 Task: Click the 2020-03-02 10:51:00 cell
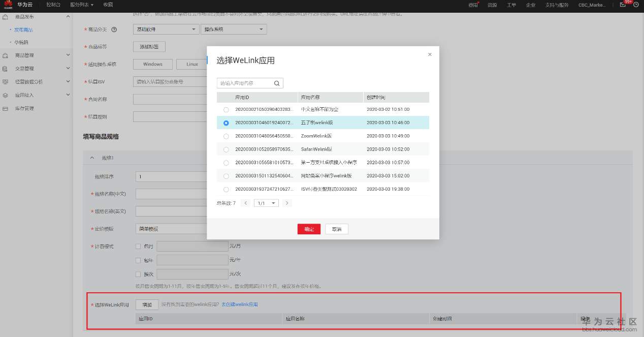click(x=388, y=110)
